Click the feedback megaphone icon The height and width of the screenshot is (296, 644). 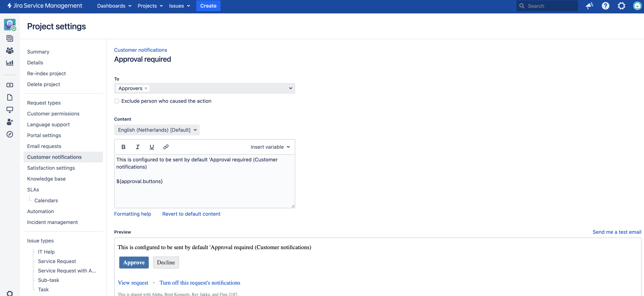(589, 6)
